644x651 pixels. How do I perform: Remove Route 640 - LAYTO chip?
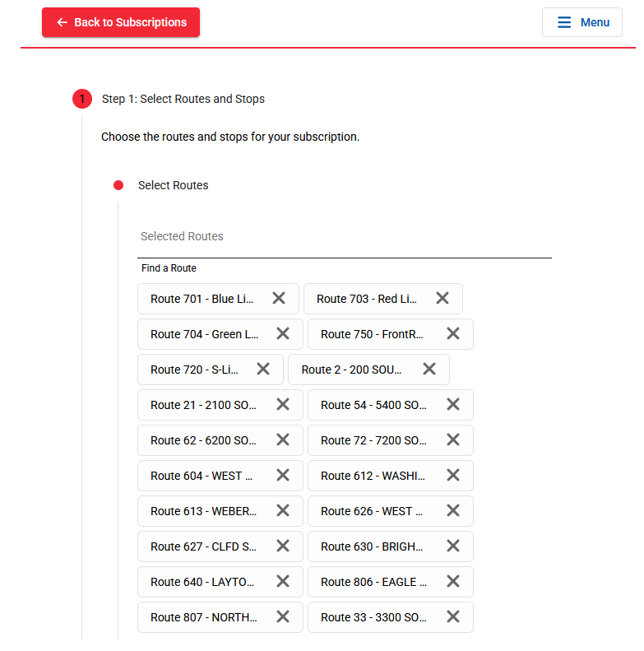point(283,581)
